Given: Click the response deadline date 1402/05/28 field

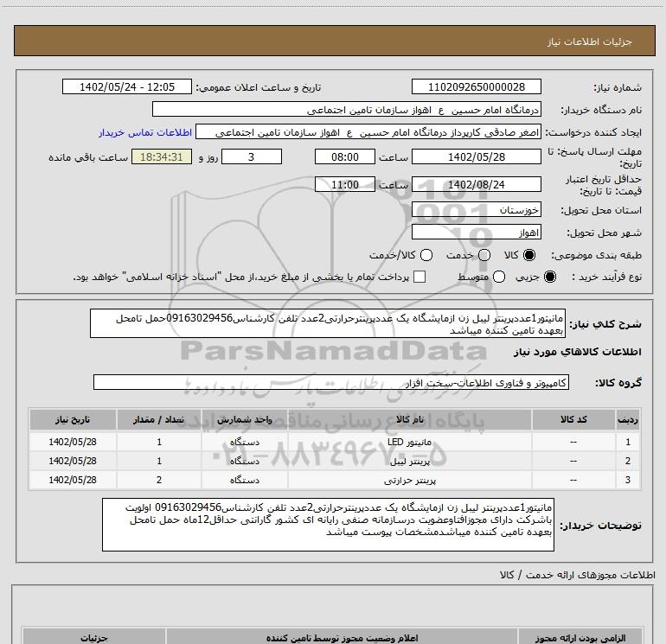Looking at the screenshot, I should point(476,157).
